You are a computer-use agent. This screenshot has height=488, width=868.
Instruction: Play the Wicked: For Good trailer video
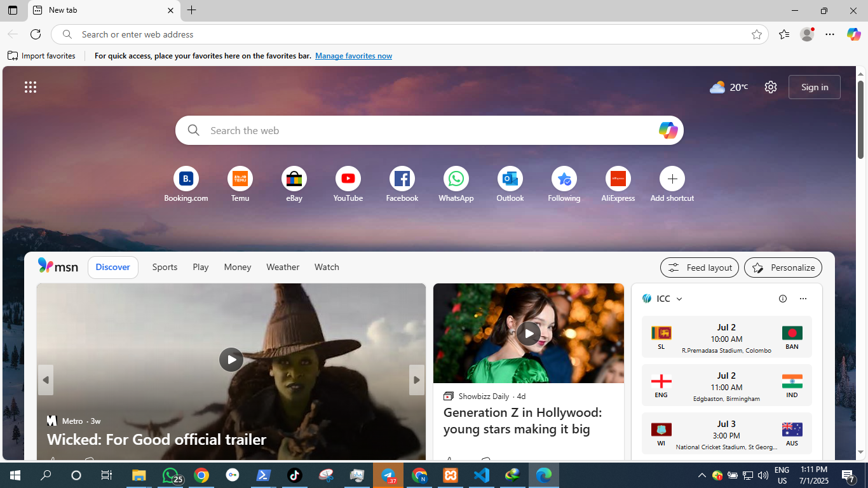[x=231, y=360]
